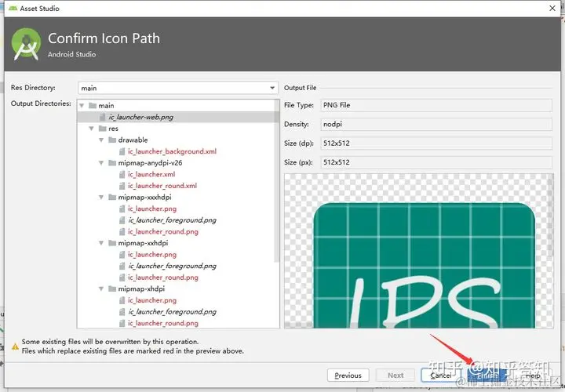Click the File Type field
The image size is (565, 392).
pyautogui.click(x=436, y=105)
